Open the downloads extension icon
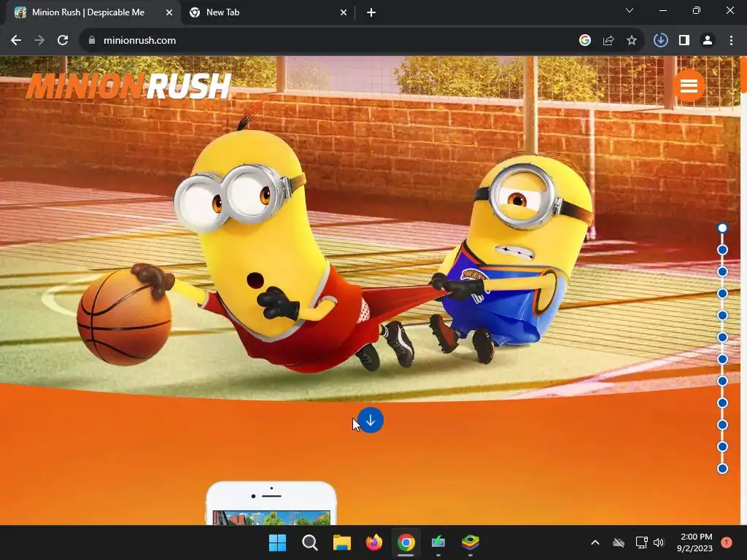 660,41
